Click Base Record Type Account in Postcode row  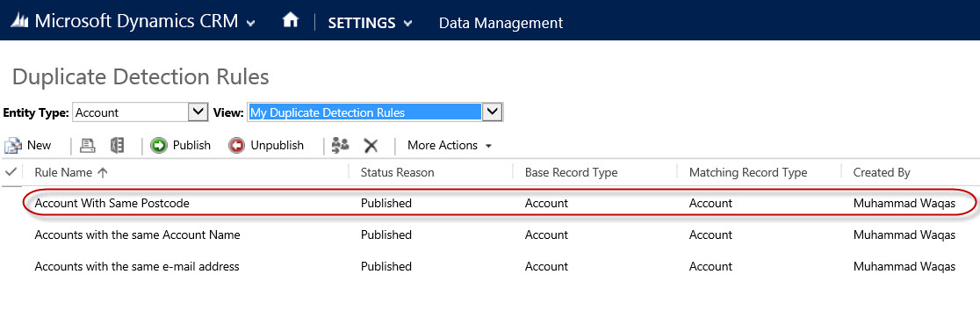546,203
